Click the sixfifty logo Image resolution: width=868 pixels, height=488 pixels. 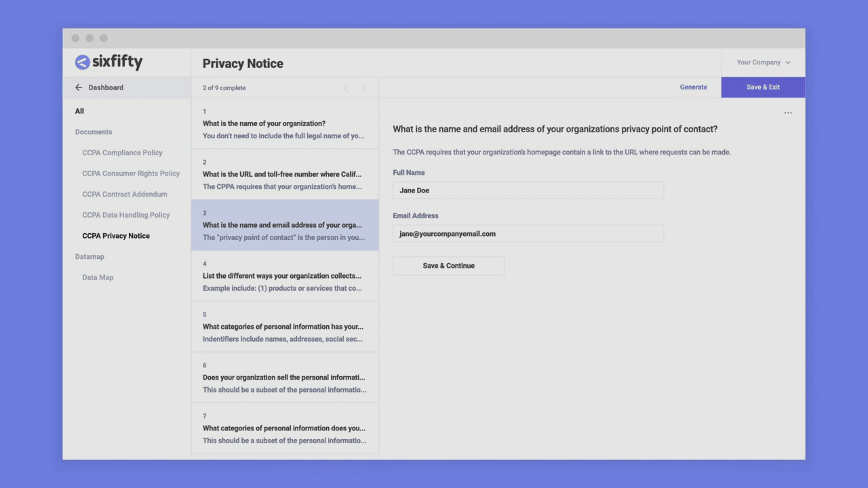coord(108,62)
